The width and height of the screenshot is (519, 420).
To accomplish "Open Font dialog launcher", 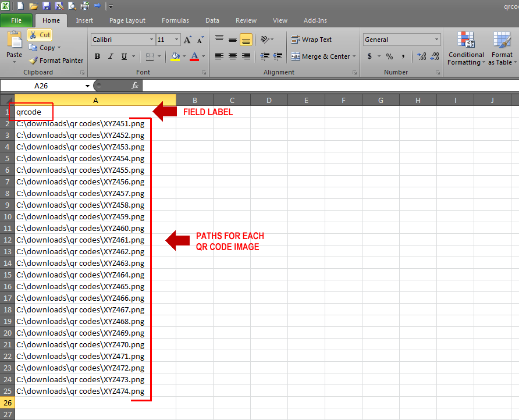I will 204,73.
